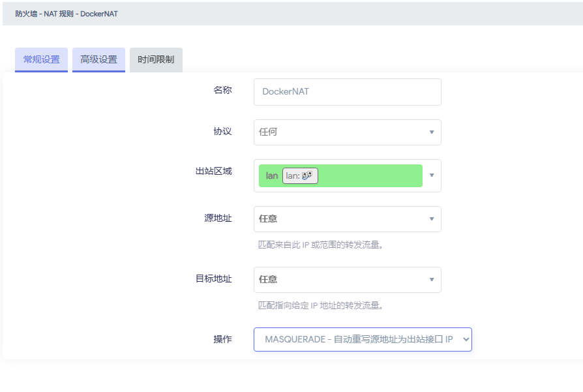Viewport: 583px width, 392px height.
Task: Click the hint text 匹配来自此 IP 或范围的转发流量
Action: click(320, 245)
